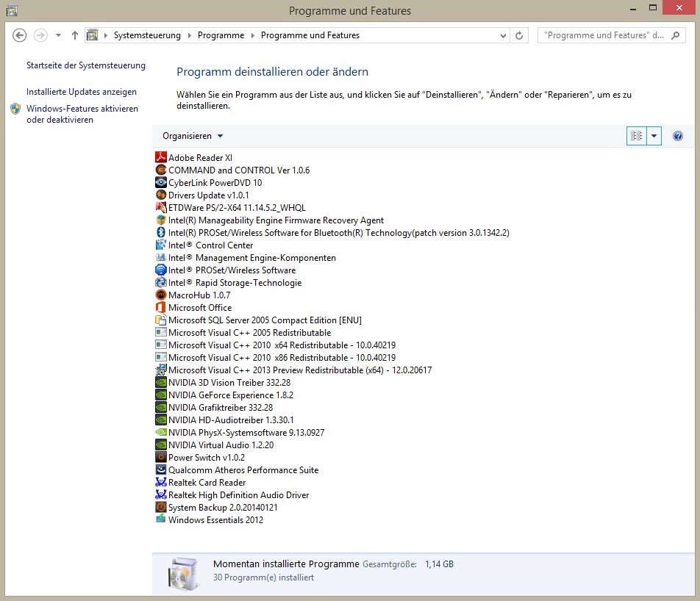Click the Qualcomm Atheros Performance Suite icon
This screenshot has height=601, width=700.
161,469
